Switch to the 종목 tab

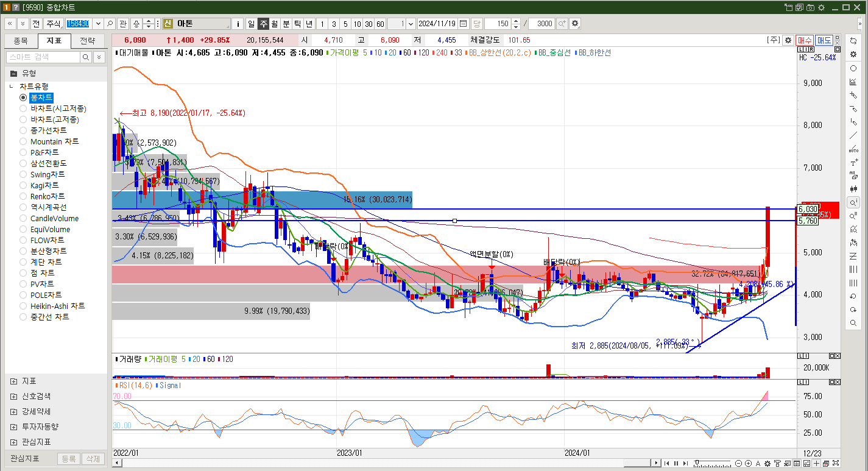(21, 41)
